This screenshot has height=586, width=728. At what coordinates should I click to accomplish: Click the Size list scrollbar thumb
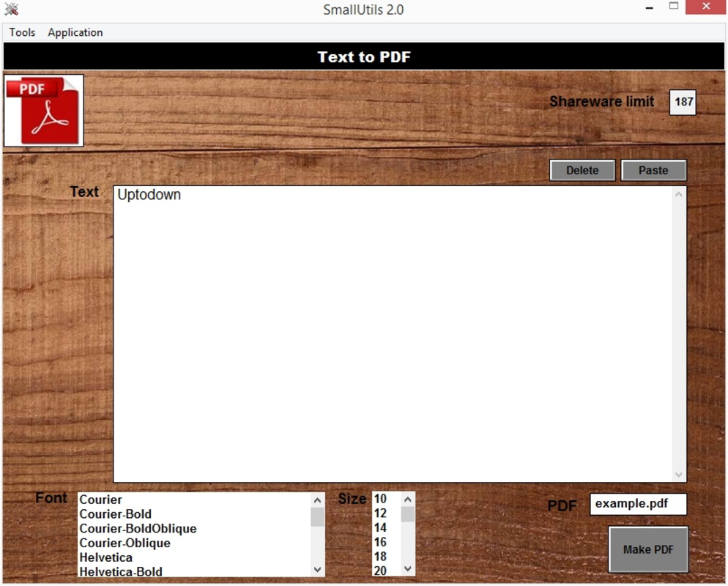408,514
